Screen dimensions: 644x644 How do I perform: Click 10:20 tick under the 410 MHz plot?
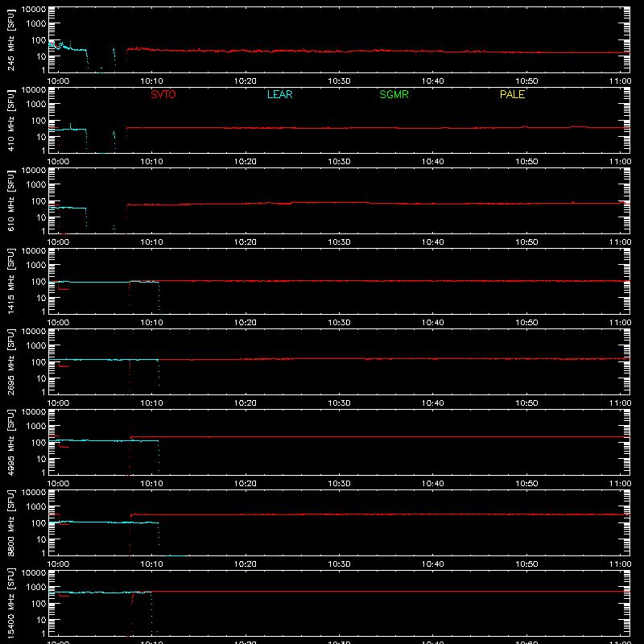(246, 162)
